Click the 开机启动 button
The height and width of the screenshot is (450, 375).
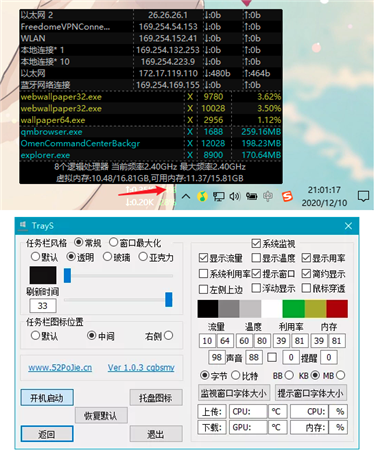point(47,398)
